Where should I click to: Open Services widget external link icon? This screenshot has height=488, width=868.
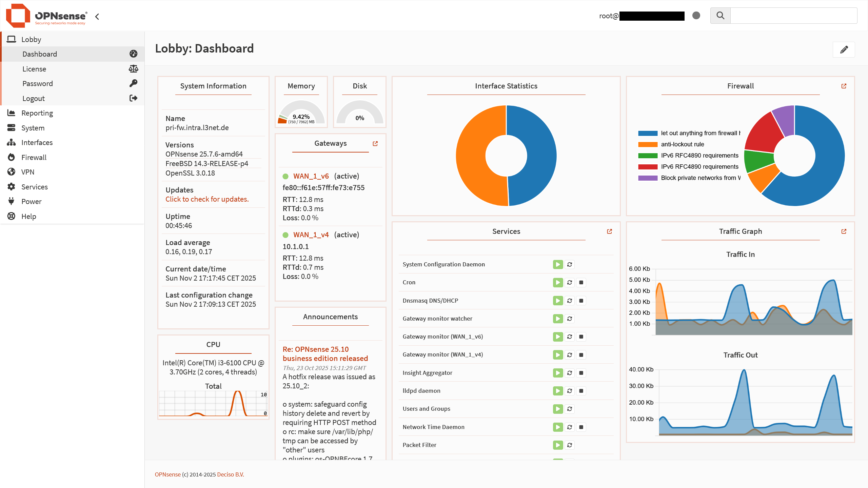coord(609,231)
